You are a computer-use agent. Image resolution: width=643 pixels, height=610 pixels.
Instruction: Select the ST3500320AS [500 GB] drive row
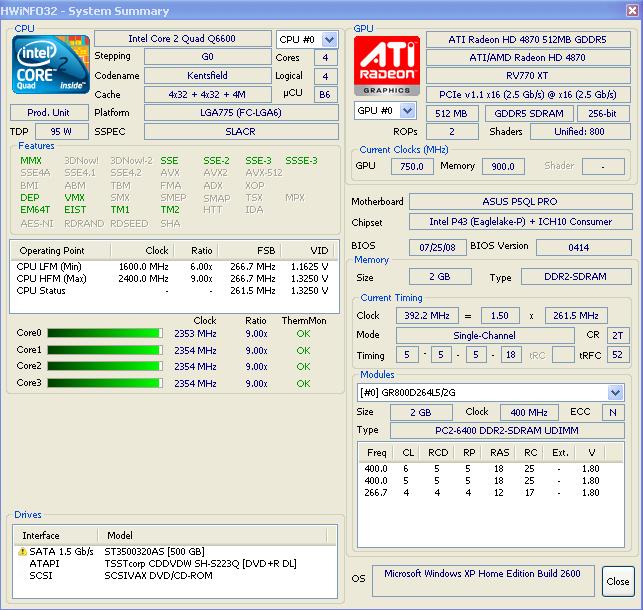176,552
